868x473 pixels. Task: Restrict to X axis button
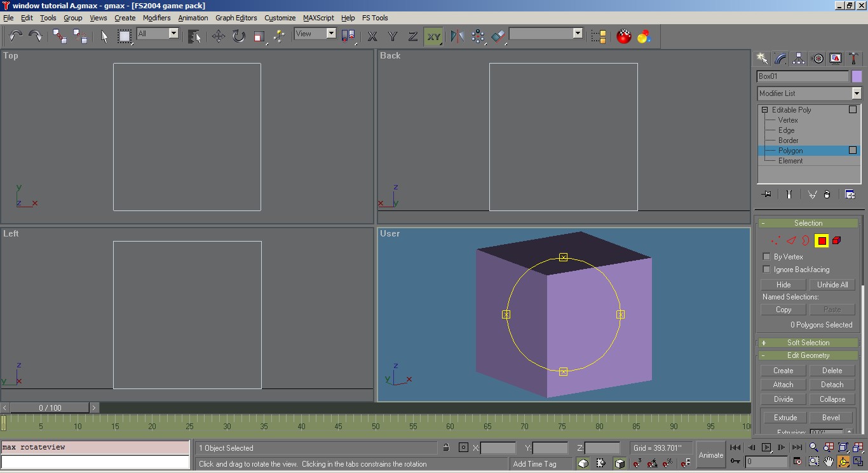[372, 36]
